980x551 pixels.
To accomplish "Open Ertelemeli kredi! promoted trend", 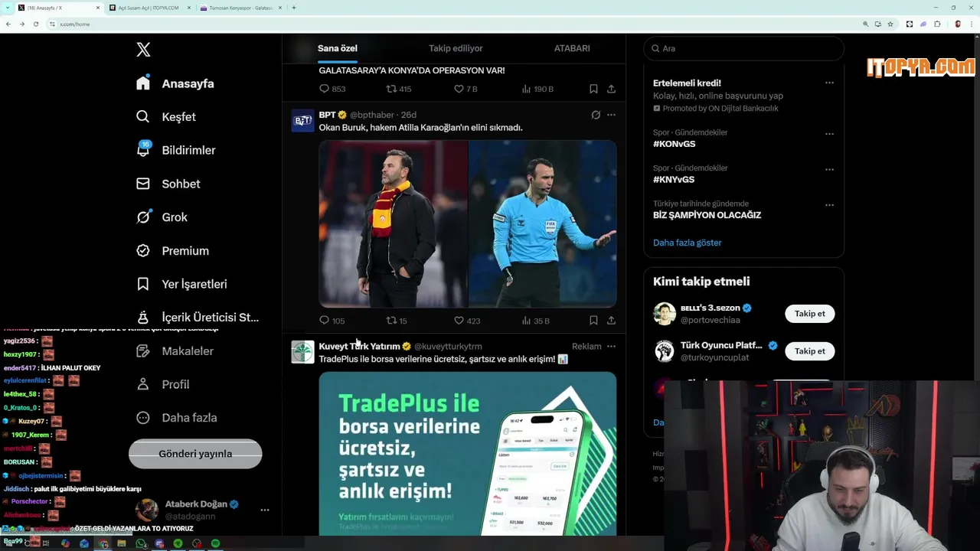I will 687,83.
